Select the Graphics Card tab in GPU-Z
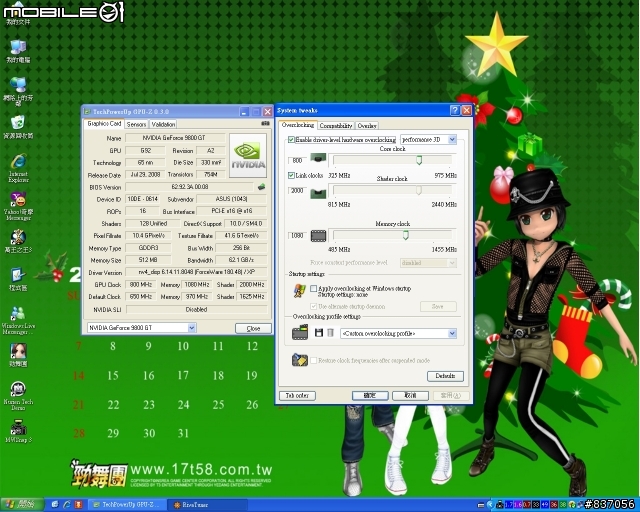Image resolution: width=640 pixels, height=512 pixels. point(104,123)
